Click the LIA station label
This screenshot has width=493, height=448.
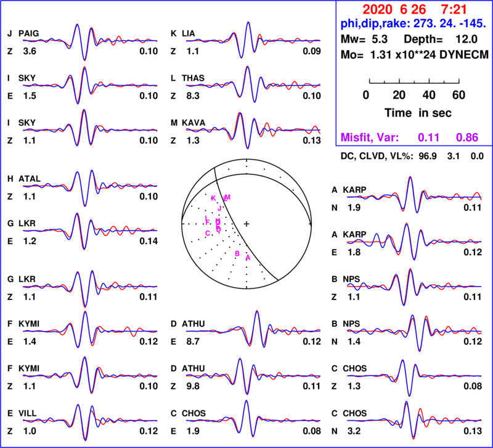(x=189, y=33)
